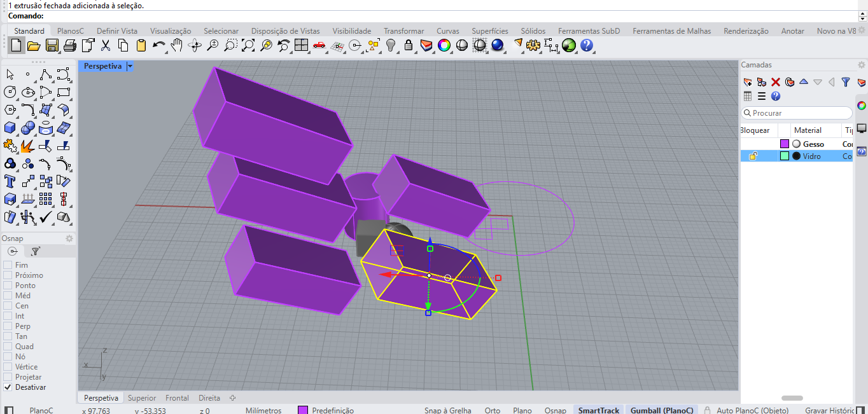868x414 pixels.
Task: Toggle the Cen osnap checkbox
Action: (8, 306)
